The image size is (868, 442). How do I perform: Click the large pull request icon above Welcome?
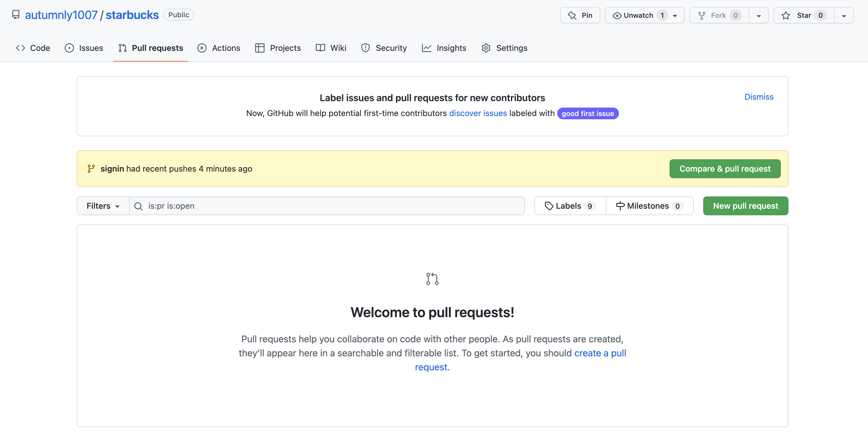[432, 279]
